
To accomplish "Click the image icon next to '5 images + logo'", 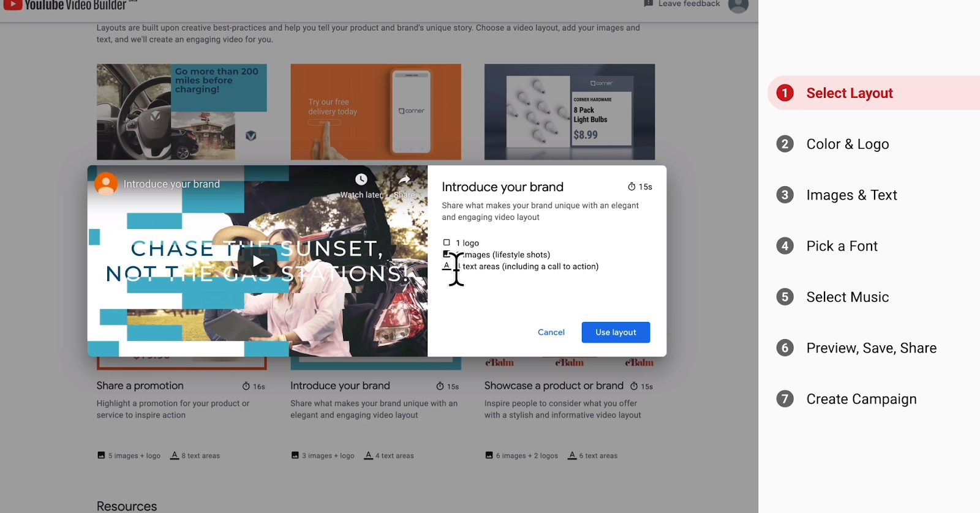I will tap(101, 455).
